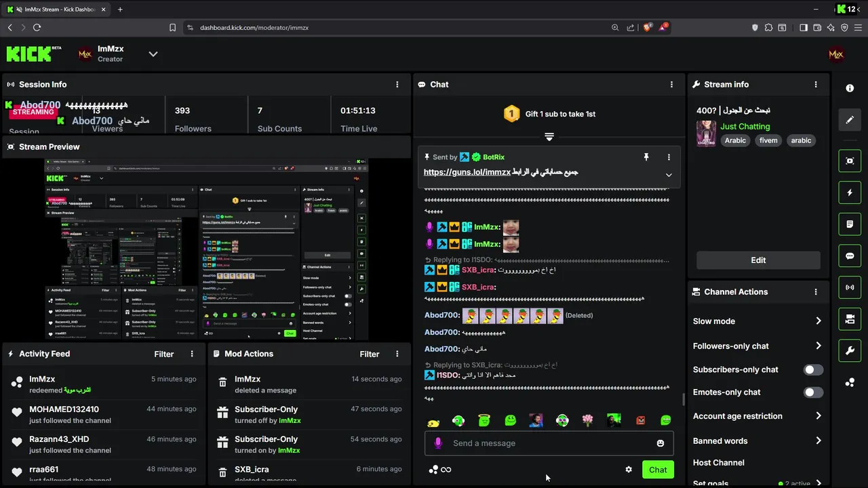Click the Stream Preview thumbnail
Image resolution: width=868 pixels, height=488 pixels.
[207, 249]
